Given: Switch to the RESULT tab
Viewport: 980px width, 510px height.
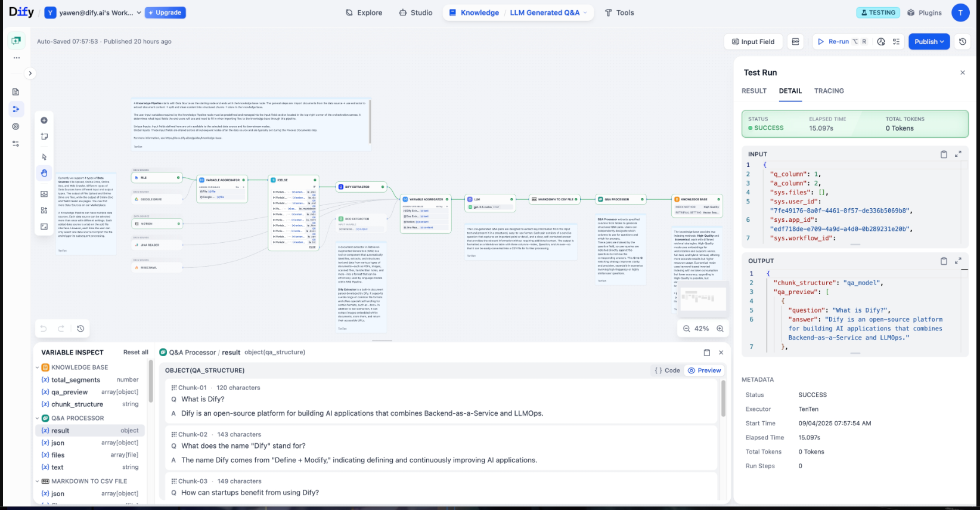Looking at the screenshot, I should click(754, 91).
